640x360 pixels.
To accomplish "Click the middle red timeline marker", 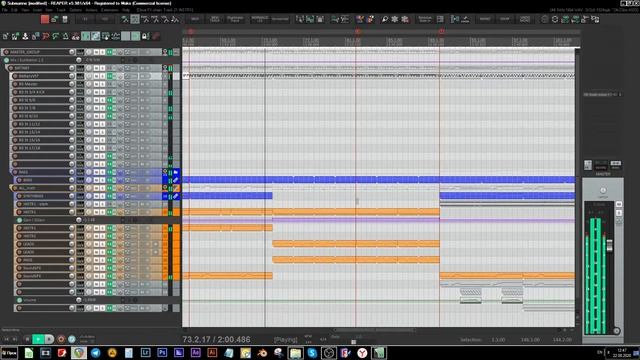I will tap(358, 31).
